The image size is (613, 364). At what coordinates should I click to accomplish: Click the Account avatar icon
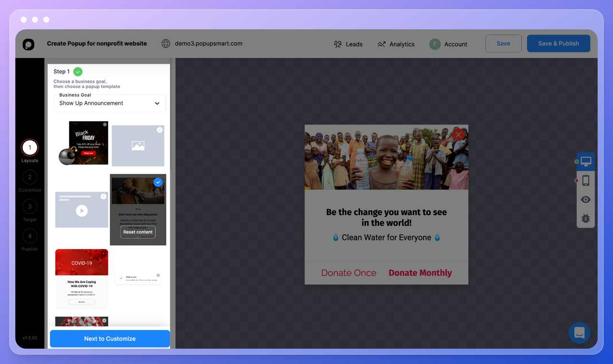435,44
